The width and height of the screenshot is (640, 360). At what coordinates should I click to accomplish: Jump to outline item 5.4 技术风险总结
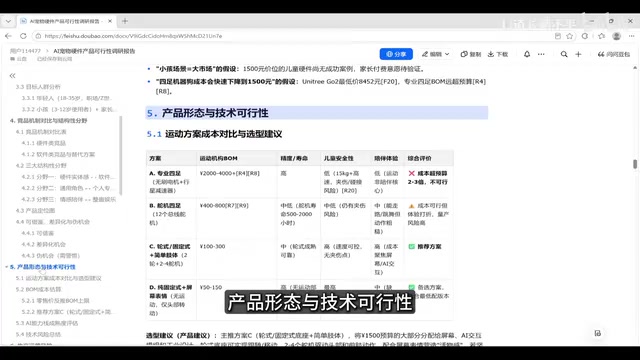click(x=38, y=334)
